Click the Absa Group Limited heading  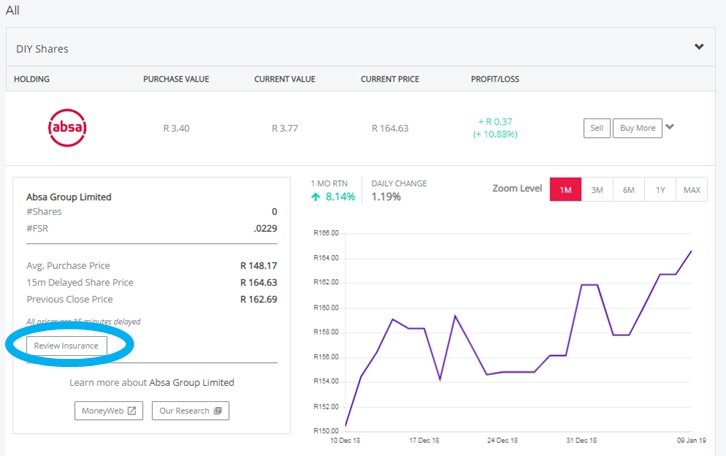pos(69,197)
